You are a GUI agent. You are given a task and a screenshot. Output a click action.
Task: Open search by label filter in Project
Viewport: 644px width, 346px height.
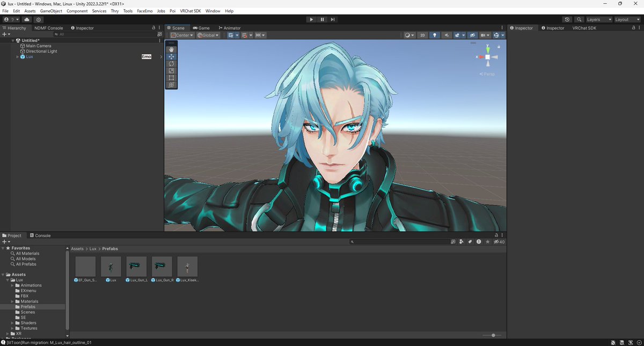[x=470, y=242]
